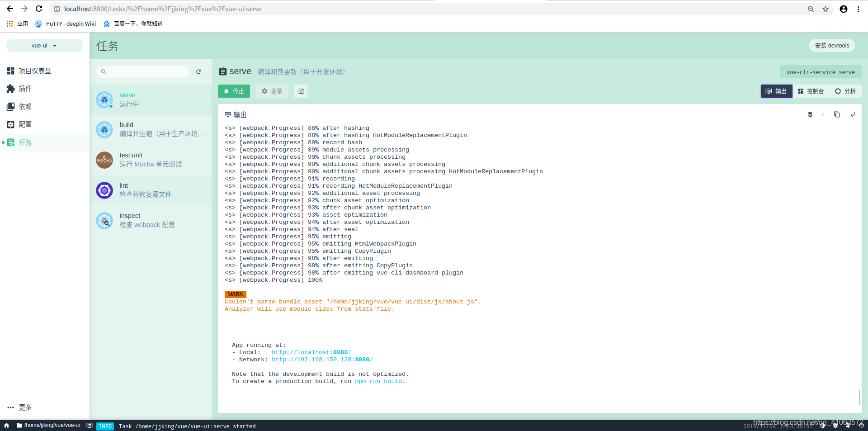Select the 任务 tasks menu item
Screen dimensions: 868x431
(x=44, y=142)
